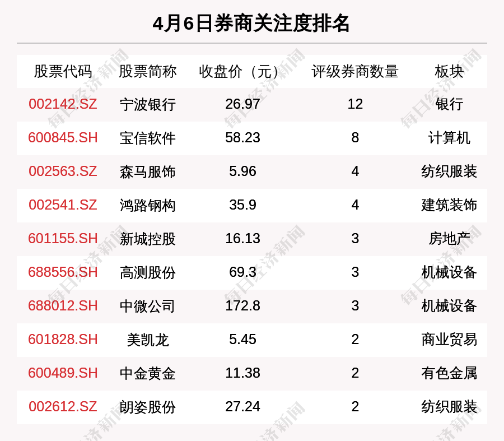Select the stock name 宁波银行
This screenshot has width=504, height=441.
[x=147, y=105]
